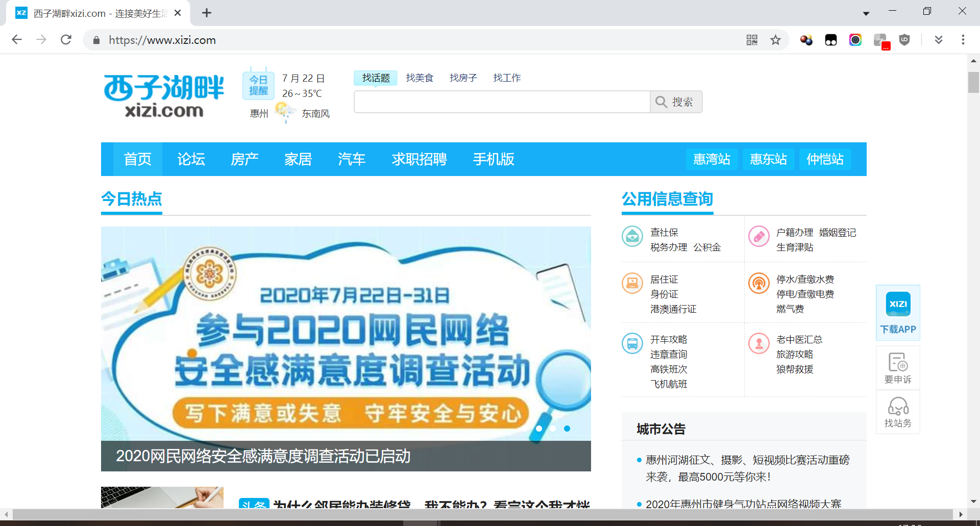Screen dimensions: 980x526
Task: Open the tab search dropdown arrow
Action: click(x=866, y=14)
